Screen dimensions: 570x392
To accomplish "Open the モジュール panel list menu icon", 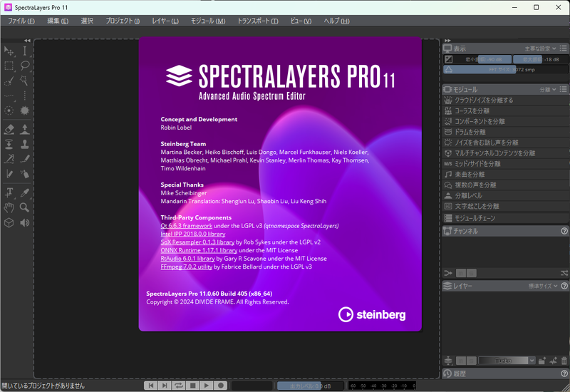I will (x=563, y=89).
